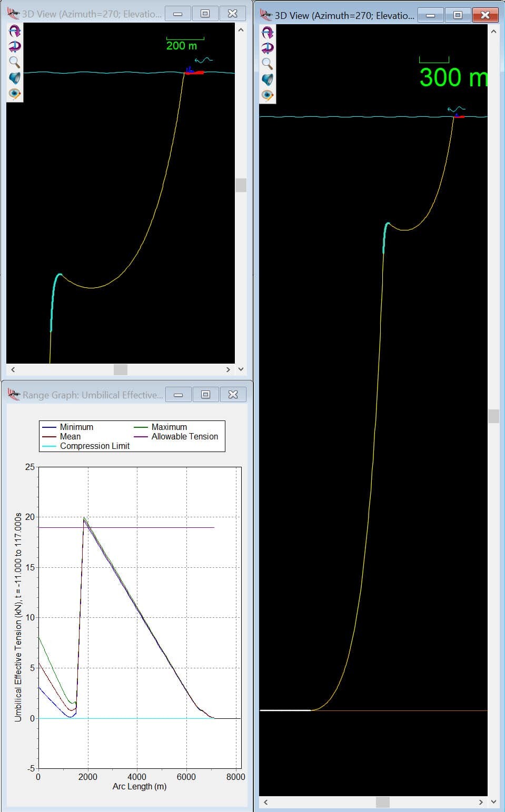
Task: Minimize the left 3D View window
Action: pos(177,14)
